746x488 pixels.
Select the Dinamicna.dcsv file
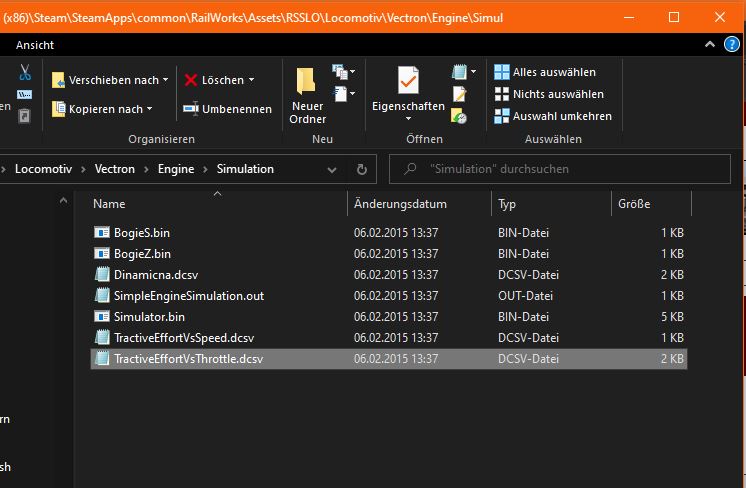click(389, 274)
